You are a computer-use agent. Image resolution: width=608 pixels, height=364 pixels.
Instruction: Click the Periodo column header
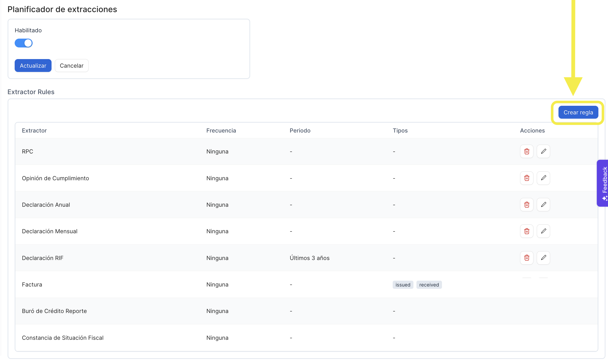point(300,131)
